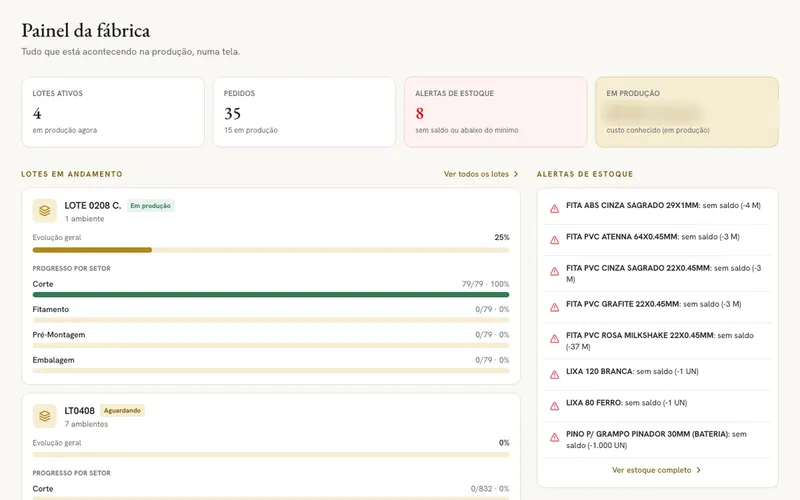Click the Em produção status badge
The height and width of the screenshot is (500, 800).
click(151, 206)
